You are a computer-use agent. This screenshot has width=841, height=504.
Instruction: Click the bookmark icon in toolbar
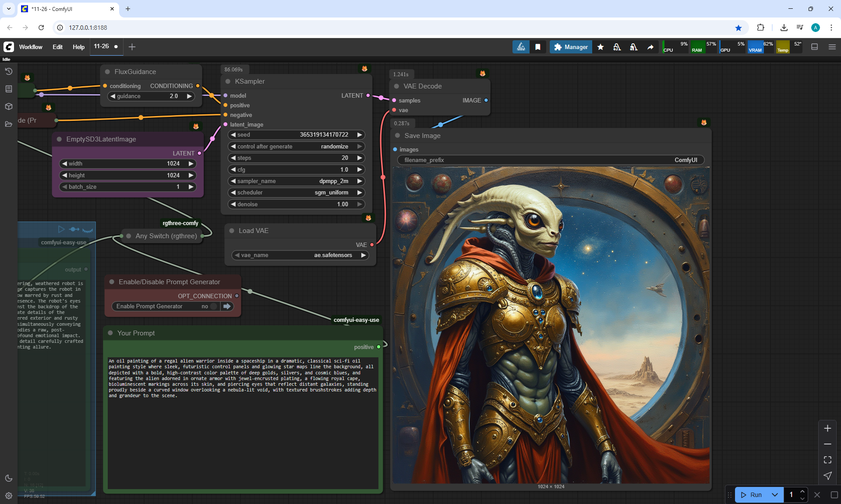click(x=538, y=47)
